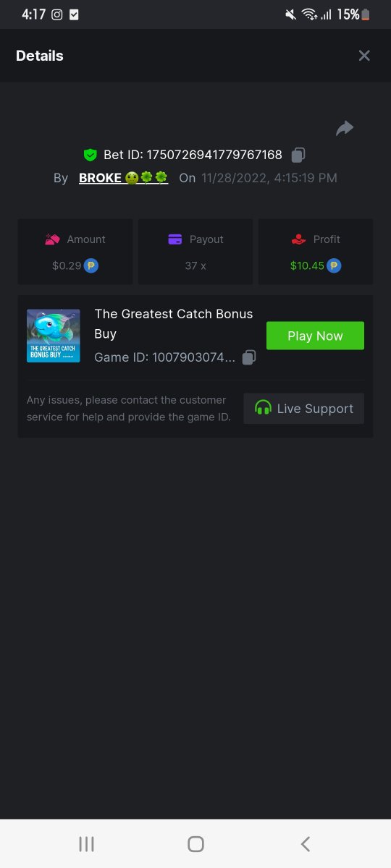Tap The Greatest Catch game thumbnail
Image resolution: width=391 pixels, height=868 pixels.
[x=54, y=336]
